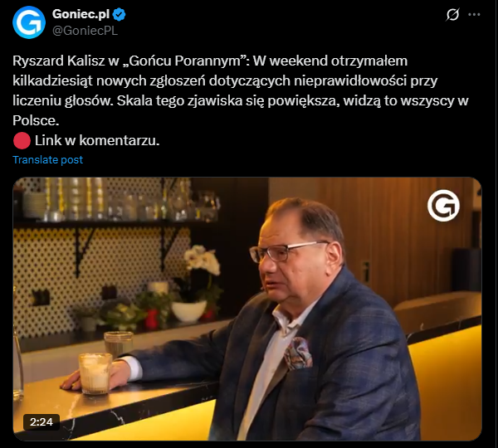Click the white G watermark in the video

coord(443,206)
